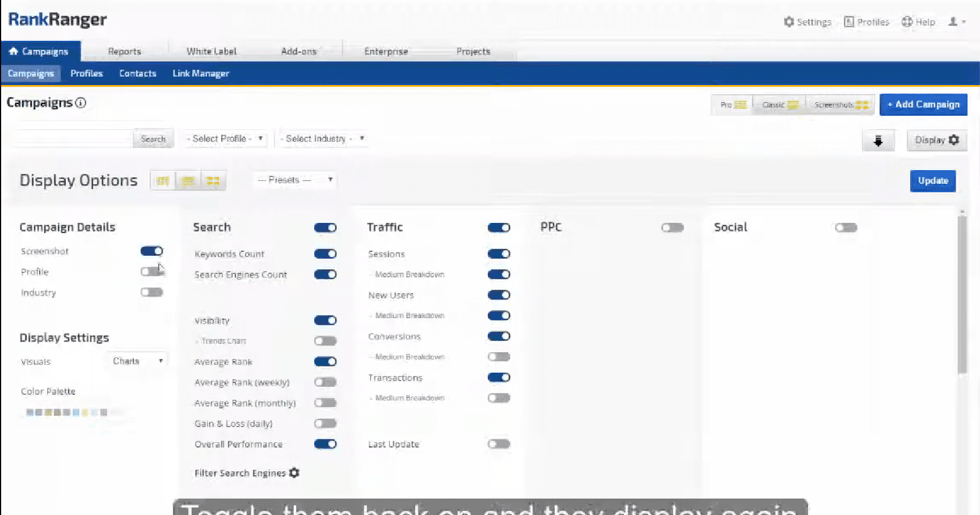
Task: Enable Gain & Loss (daily) toggle
Action: tap(325, 423)
